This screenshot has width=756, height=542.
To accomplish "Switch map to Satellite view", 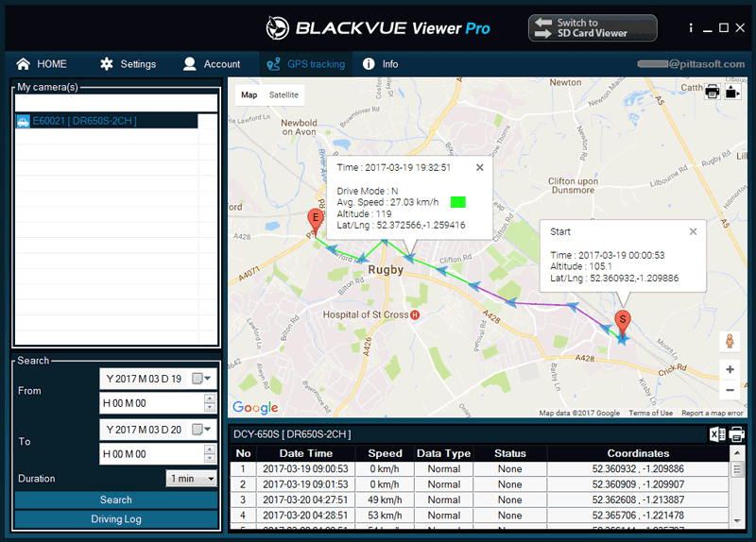I will pos(283,95).
